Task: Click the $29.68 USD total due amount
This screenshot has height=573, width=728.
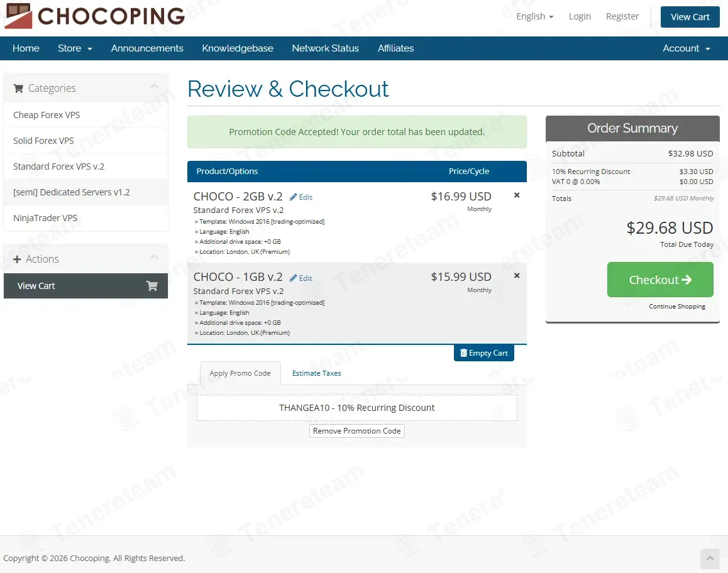Action: 670,228
